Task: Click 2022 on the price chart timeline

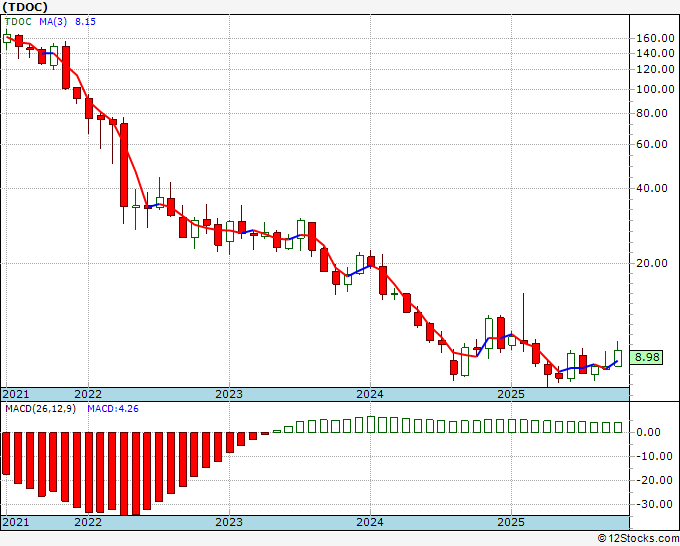Action: 88,394
